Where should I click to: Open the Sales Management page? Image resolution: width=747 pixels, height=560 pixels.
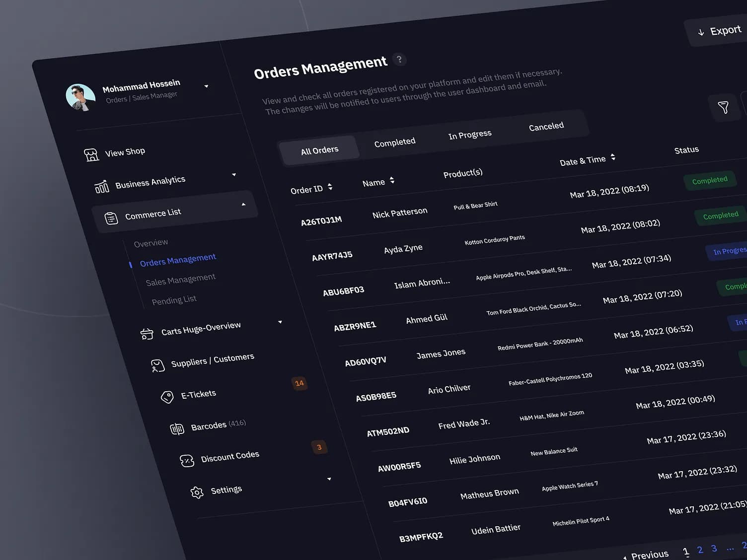click(x=180, y=279)
